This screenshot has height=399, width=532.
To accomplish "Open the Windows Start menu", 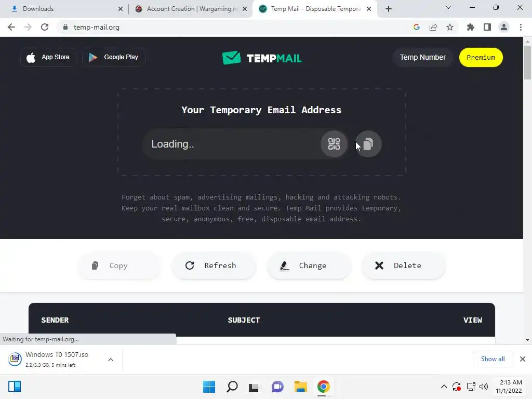I will [209, 387].
